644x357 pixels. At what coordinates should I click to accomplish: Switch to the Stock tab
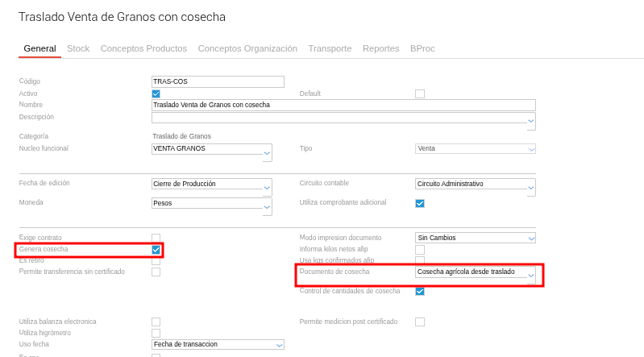pyautogui.click(x=78, y=48)
